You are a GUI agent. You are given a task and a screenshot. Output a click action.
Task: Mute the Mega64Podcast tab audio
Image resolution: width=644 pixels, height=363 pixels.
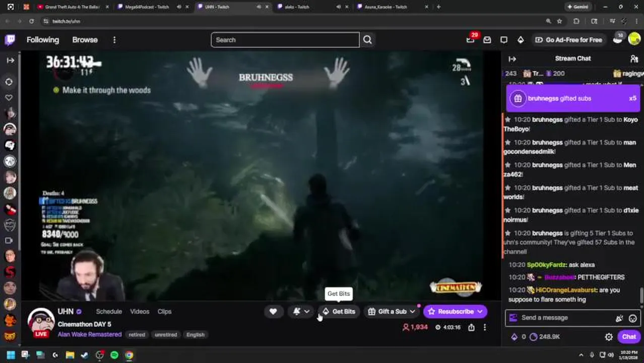179,7
